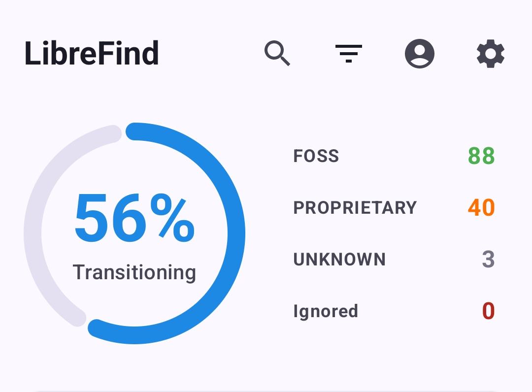
Task: Click the percent sign in score
Action: tap(173, 218)
